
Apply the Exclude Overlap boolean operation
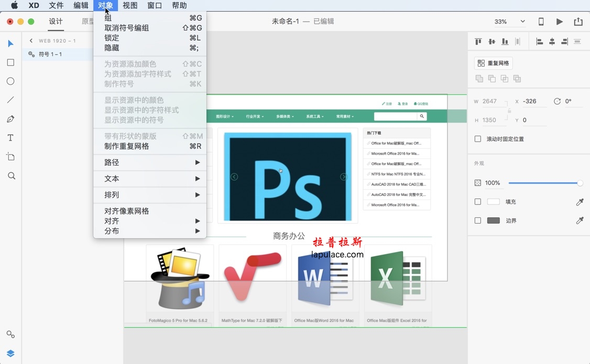click(x=517, y=78)
